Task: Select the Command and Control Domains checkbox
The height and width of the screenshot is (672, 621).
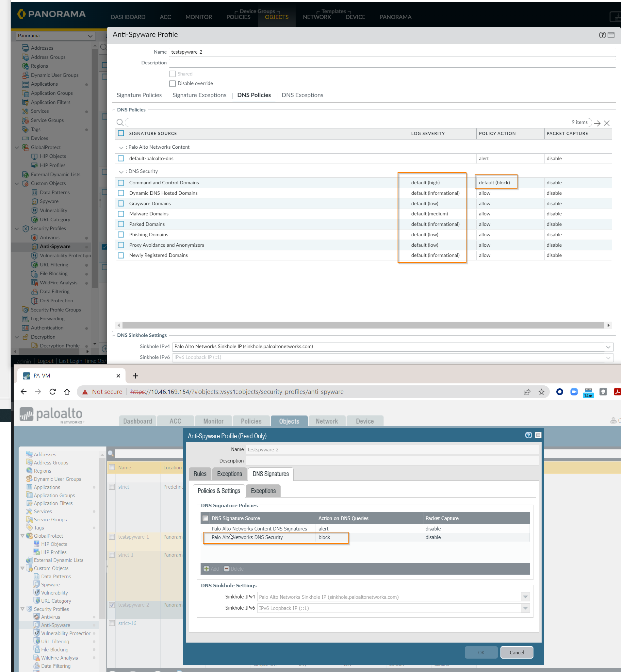Action: coord(121,183)
